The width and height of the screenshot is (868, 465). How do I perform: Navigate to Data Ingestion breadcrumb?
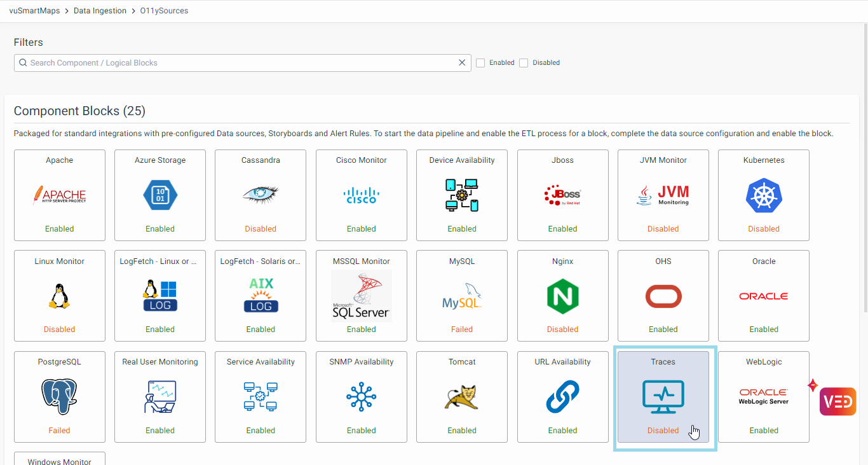click(x=100, y=11)
